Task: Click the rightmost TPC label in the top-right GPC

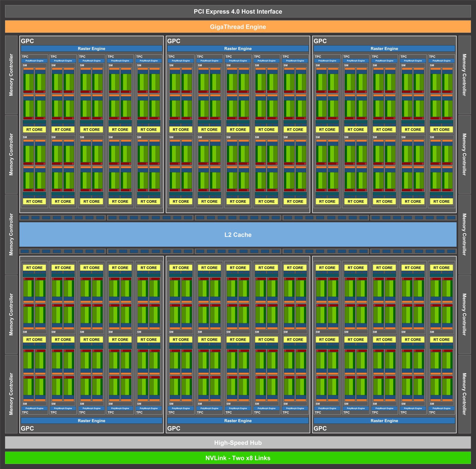Action: 432,57
